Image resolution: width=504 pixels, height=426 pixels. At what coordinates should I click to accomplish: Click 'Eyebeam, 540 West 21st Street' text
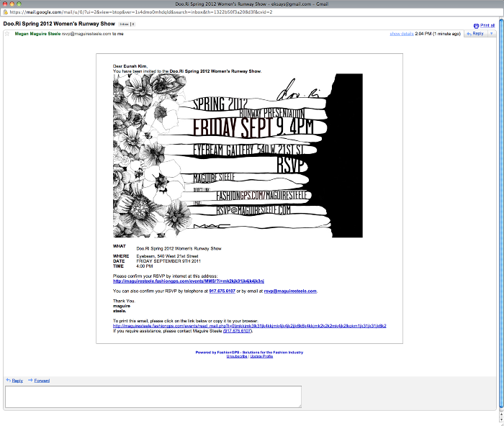pos(168,256)
